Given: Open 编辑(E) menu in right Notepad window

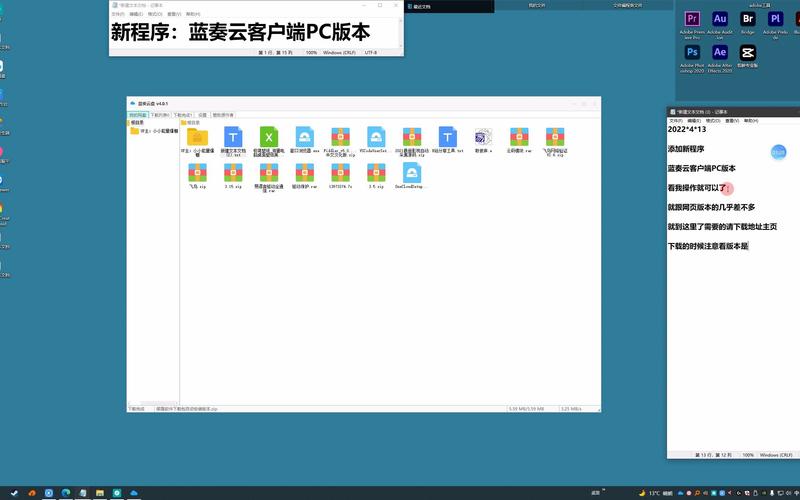Looking at the screenshot, I should [694, 121].
